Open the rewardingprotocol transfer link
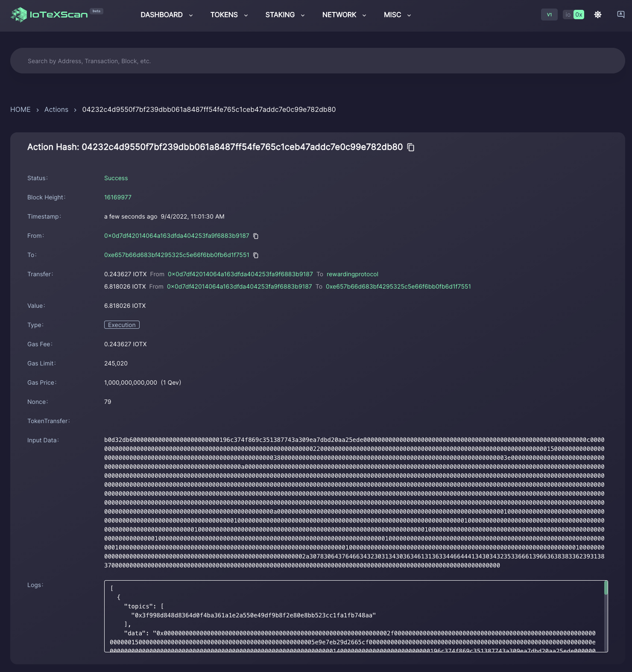This screenshot has width=632, height=672. coord(352,274)
